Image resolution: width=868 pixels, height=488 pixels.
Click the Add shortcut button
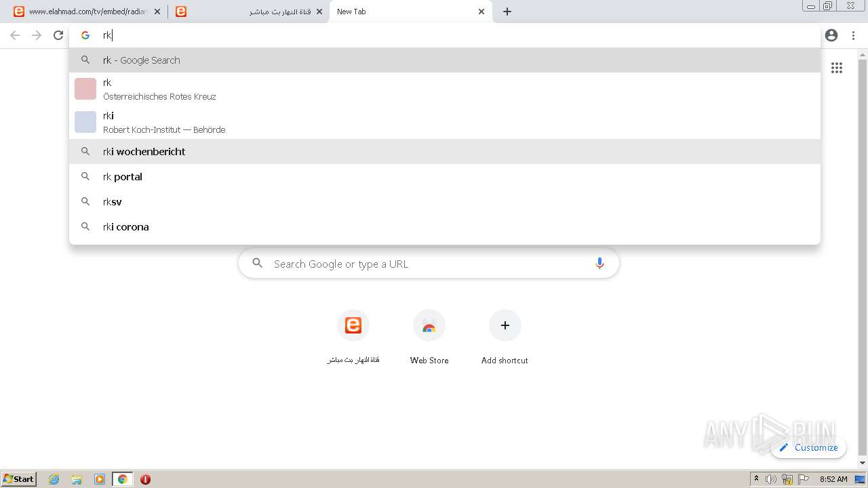[x=505, y=337]
